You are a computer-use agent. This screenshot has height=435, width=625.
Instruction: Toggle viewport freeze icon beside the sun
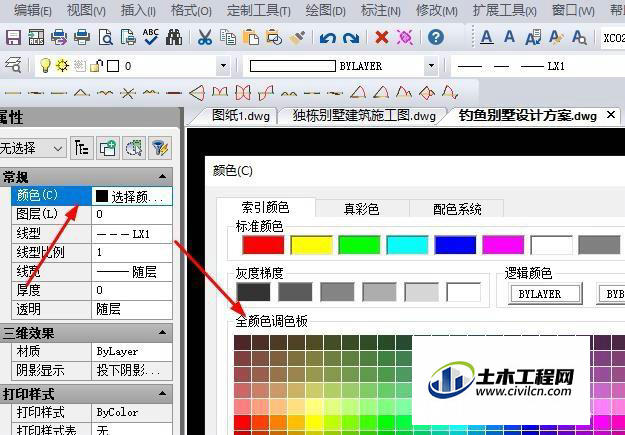click(79, 65)
